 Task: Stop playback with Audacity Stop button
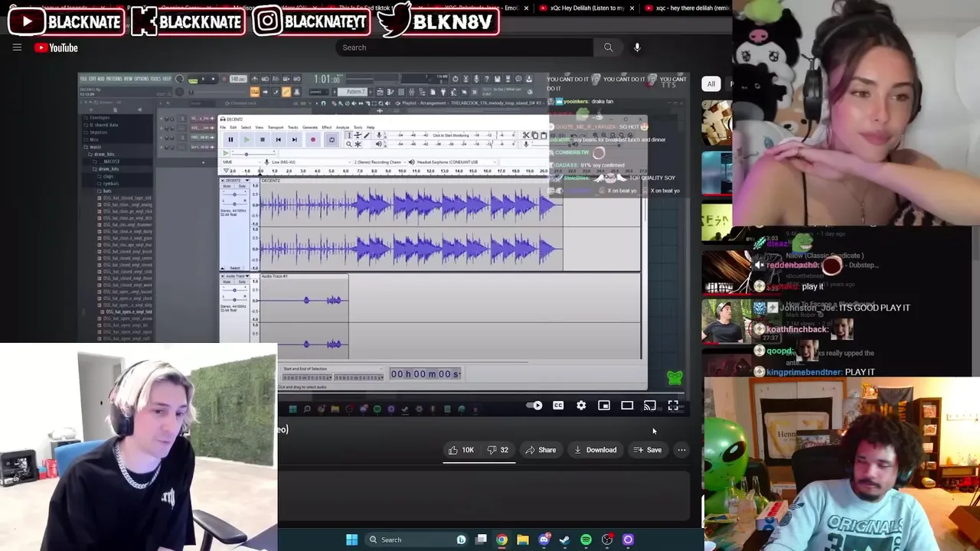[263, 139]
